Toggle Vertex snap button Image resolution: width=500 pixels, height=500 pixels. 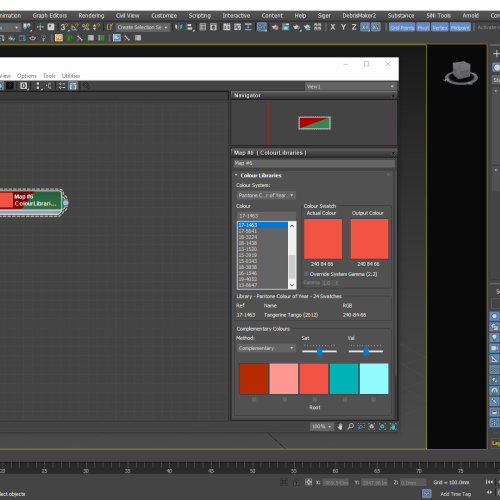coord(440,27)
